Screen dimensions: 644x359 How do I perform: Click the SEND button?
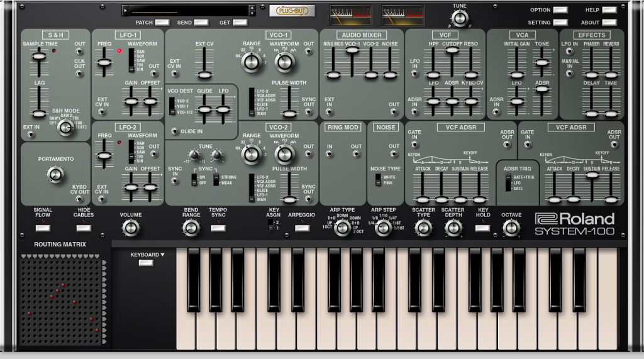[201, 23]
